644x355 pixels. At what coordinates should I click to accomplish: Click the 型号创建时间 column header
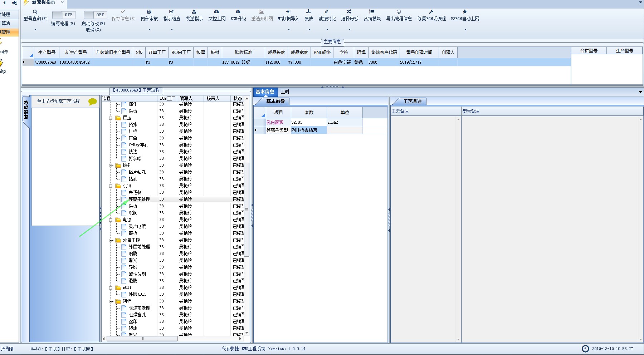(x=419, y=52)
